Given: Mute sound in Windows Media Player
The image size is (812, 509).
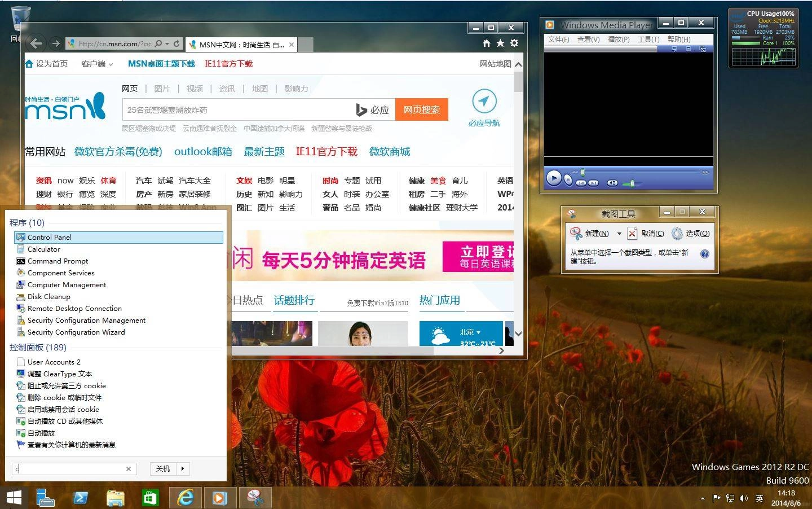Looking at the screenshot, I should [x=612, y=183].
